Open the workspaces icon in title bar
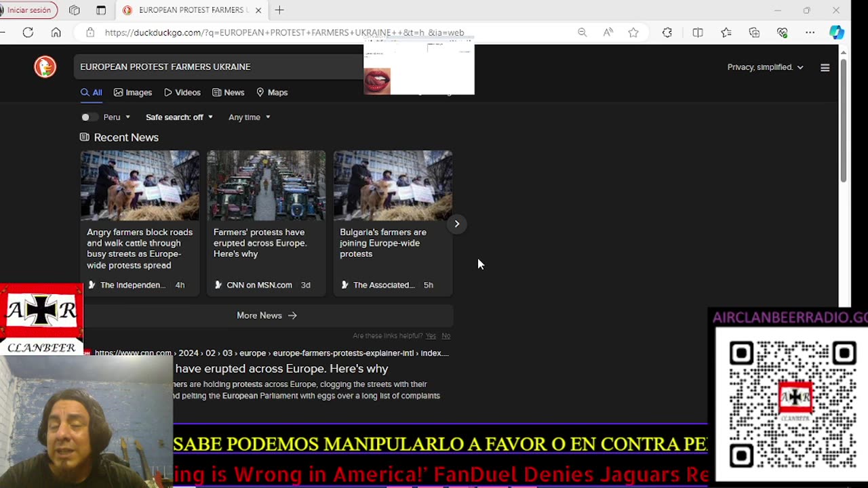The image size is (868, 488). [75, 10]
